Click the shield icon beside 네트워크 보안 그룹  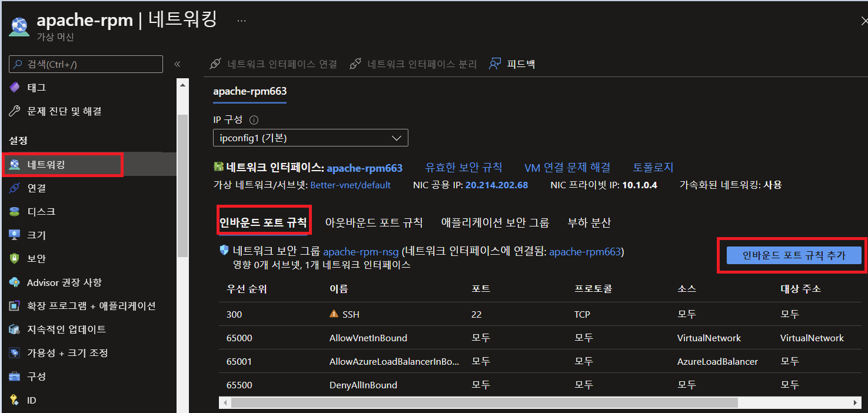pyautogui.click(x=224, y=251)
